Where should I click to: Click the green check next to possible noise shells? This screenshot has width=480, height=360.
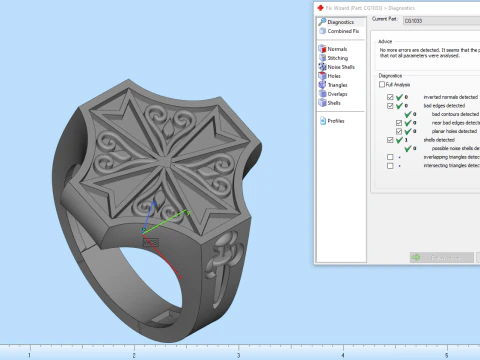[408, 148]
